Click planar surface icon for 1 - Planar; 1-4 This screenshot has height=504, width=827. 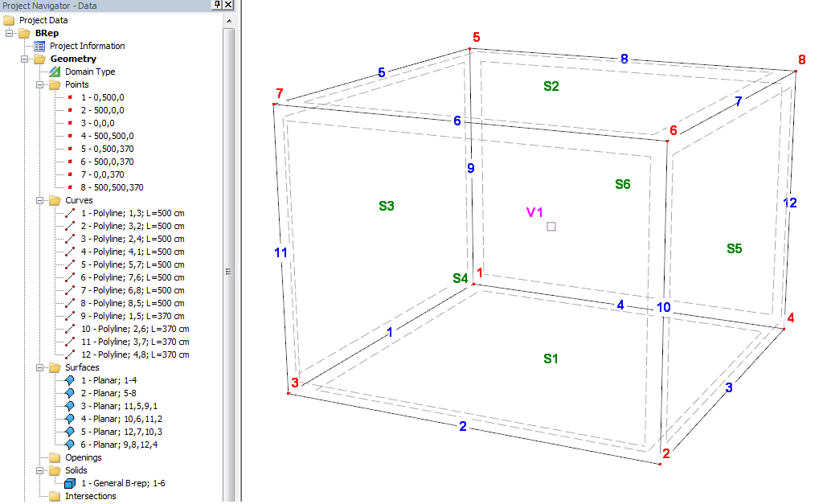[70, 380]
